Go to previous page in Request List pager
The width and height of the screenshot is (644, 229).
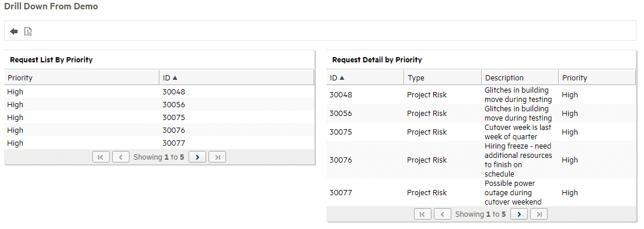[121, 157]
